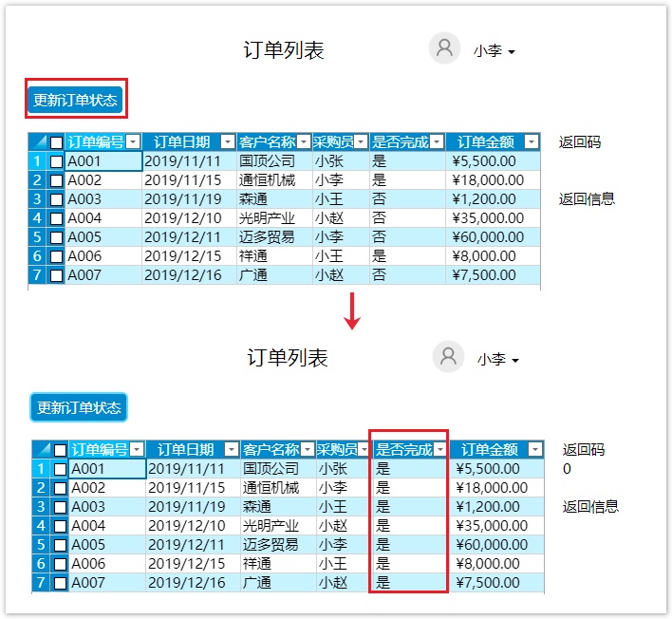Click the select-all corner triangle of the upper table

pyautogui.click(x=37, y=141)
